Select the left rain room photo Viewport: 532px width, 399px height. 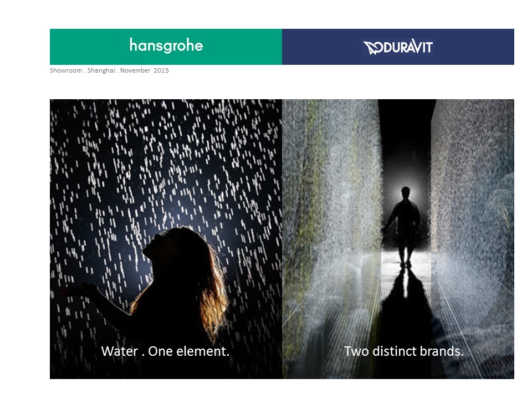coord(166,239)
